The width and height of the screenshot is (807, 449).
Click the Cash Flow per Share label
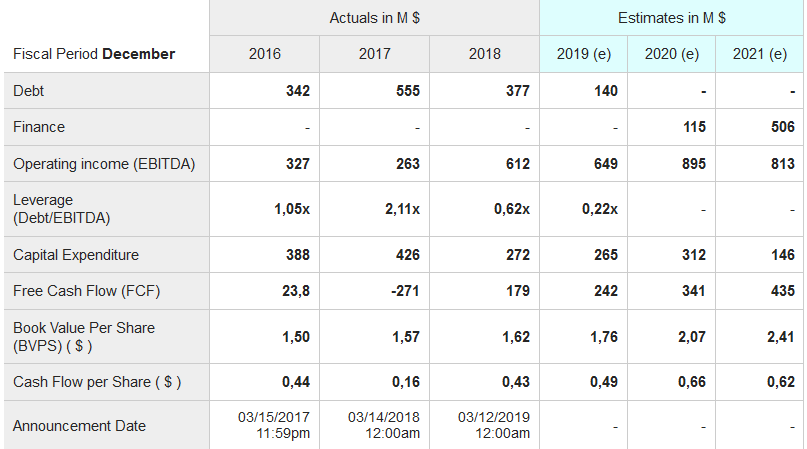[96, 382]
